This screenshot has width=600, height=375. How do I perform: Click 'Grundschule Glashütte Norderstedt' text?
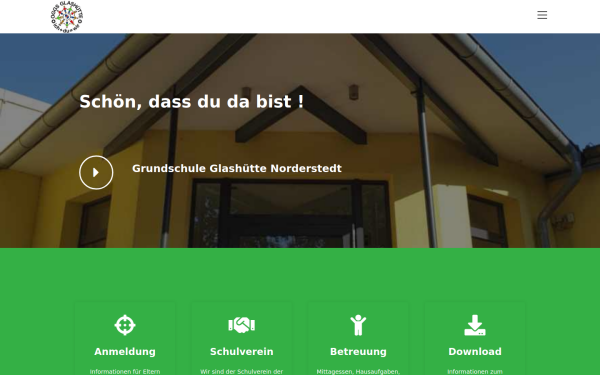click(237, 168)
